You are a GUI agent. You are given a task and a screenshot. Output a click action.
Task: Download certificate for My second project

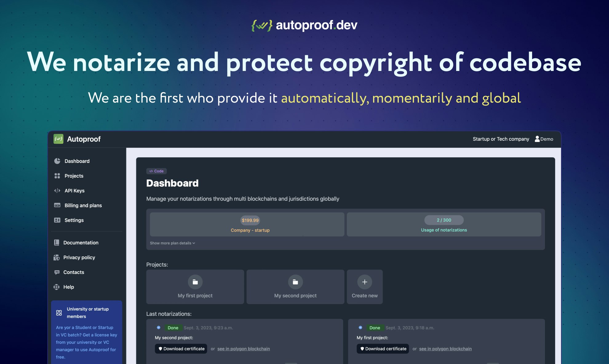(181, 349)
